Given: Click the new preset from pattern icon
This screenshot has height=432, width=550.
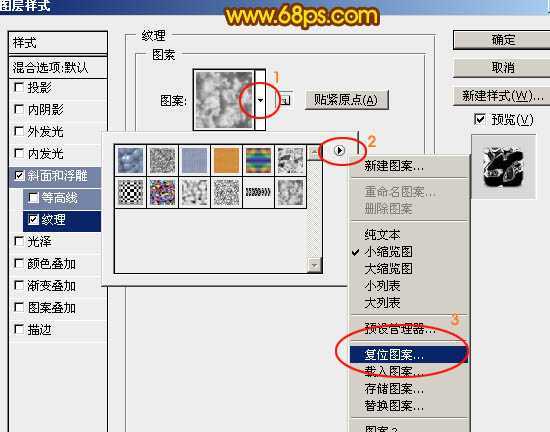Looking at the screenshot, I should (286, 100).
